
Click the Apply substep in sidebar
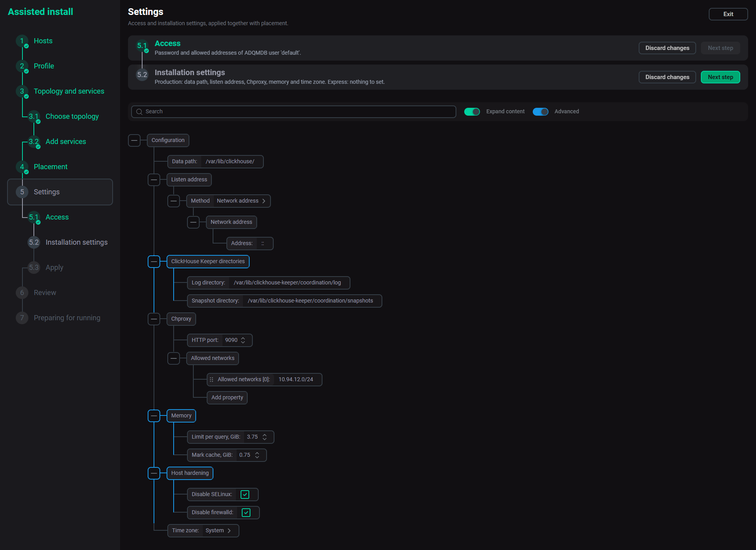pos(54,268)
